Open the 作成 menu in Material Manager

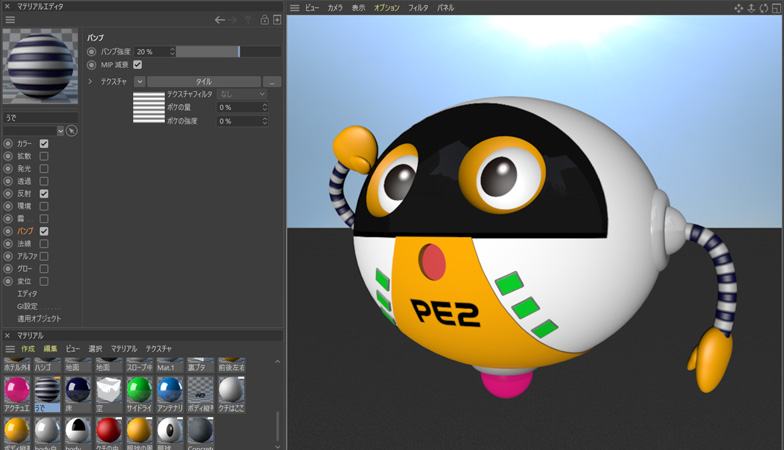(x=28, y=348)
